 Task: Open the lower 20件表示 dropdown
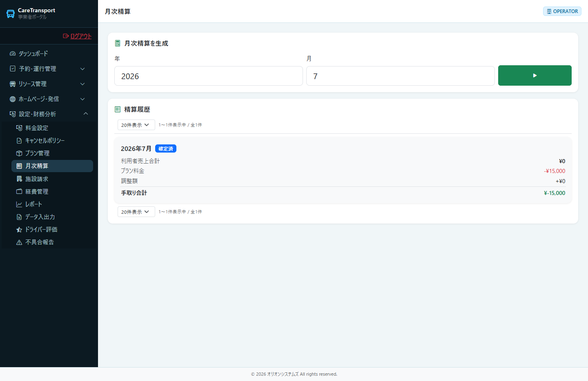[x=136, y=212]
